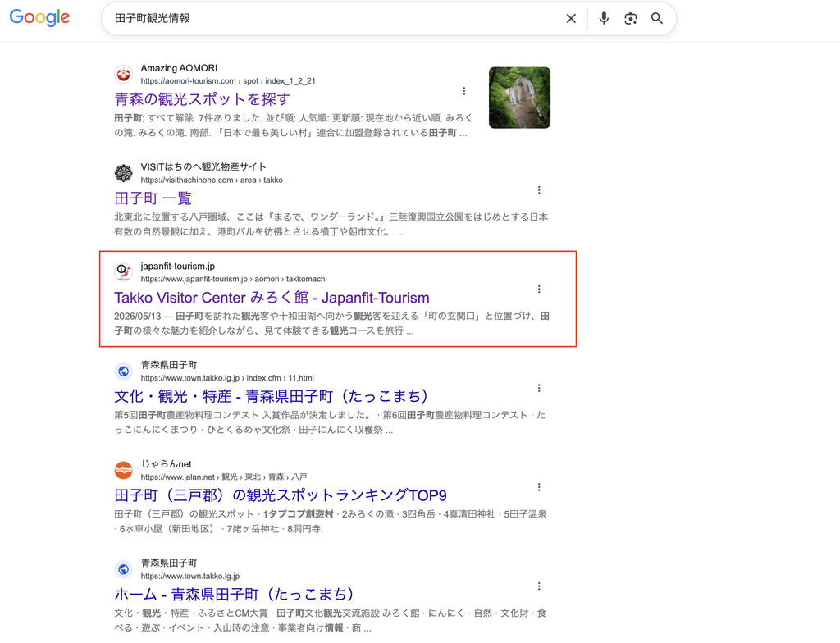Open more options for ホーム - 青森県田子町 result
Viewport: 840px width, 643px height.
click(539, 586)
